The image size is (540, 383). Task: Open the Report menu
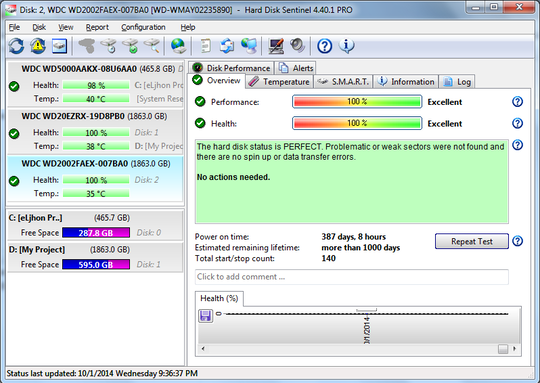pos(97,27)
